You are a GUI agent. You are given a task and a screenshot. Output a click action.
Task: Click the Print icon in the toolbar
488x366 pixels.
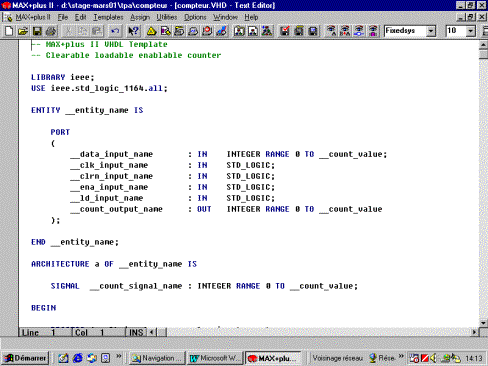(x=51, y=31)
